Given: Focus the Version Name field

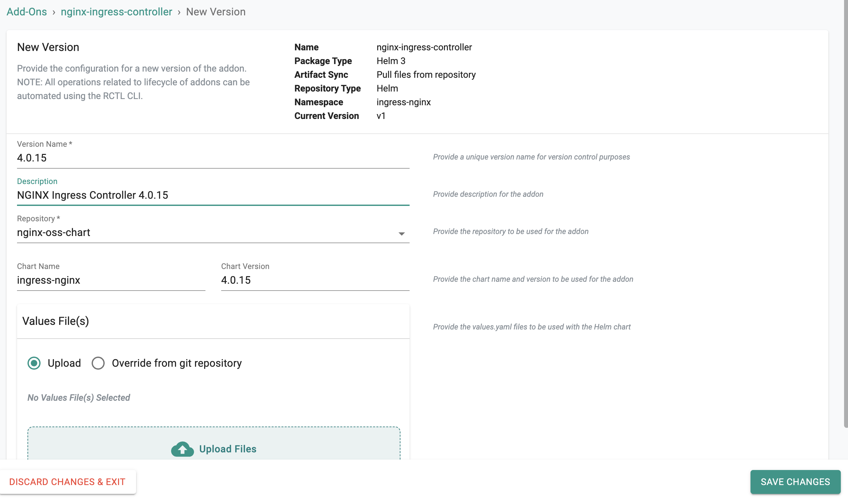Looking at the screenshot, I should (x=213, y=158).
